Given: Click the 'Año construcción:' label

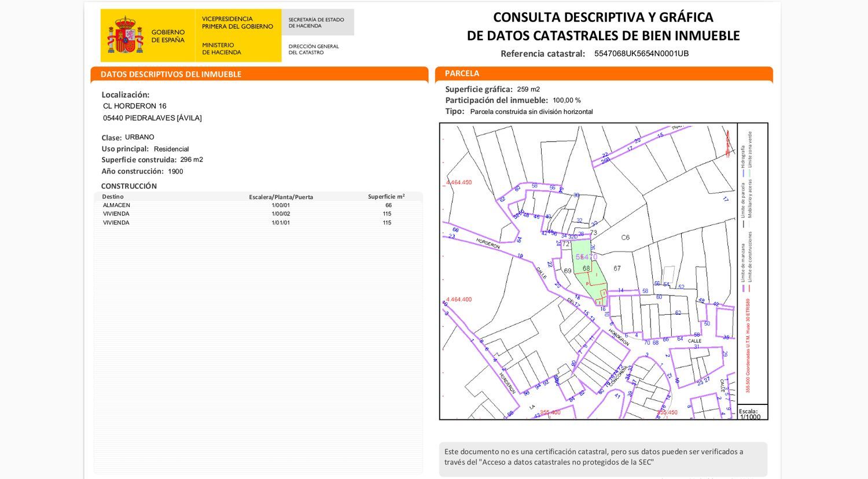Looking at the screenshot, I should 133,171.
